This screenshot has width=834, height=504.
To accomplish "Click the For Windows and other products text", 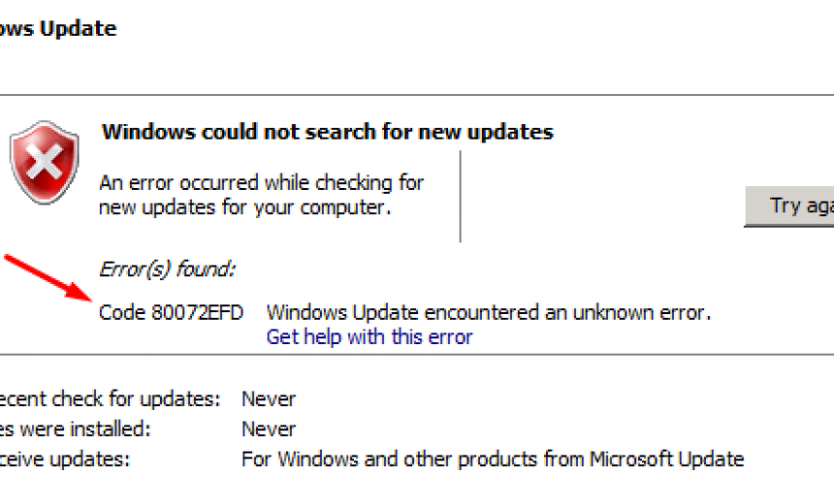I will click(x=493, y=458).
